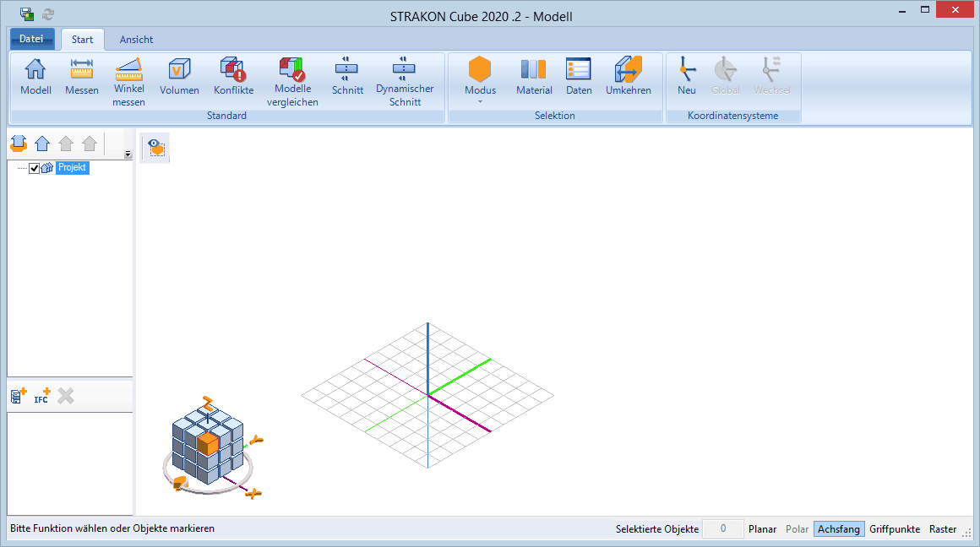Toggle Raster in status bar
980x547 pixels.
(943, 529)
